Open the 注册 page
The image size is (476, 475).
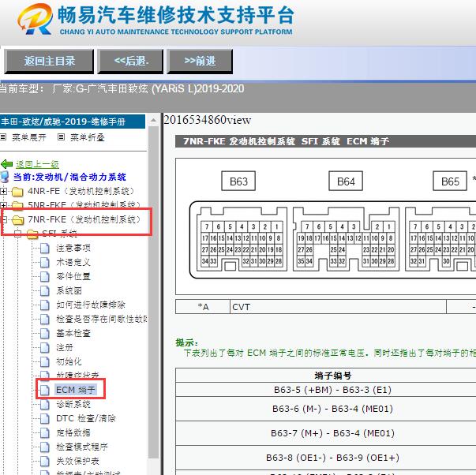(x=65, y=347)
